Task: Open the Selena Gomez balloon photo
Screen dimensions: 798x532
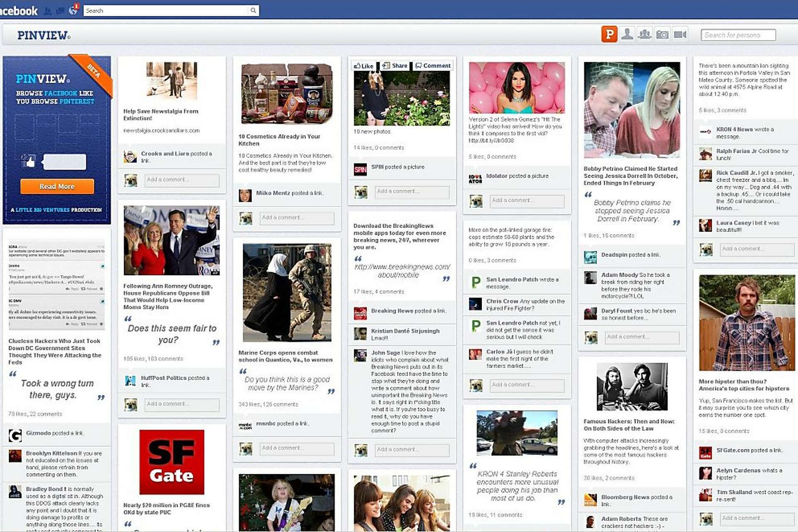Action: coord(517,88)
